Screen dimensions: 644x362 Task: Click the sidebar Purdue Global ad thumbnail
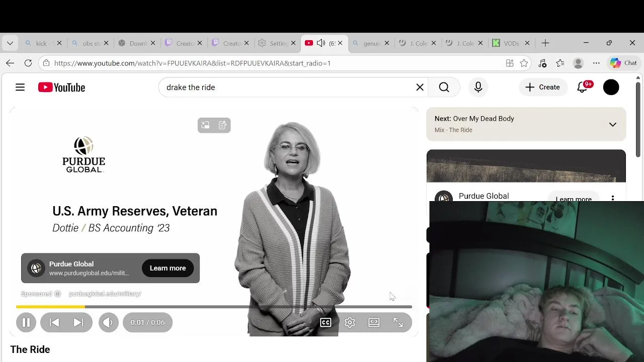(526, 166)
